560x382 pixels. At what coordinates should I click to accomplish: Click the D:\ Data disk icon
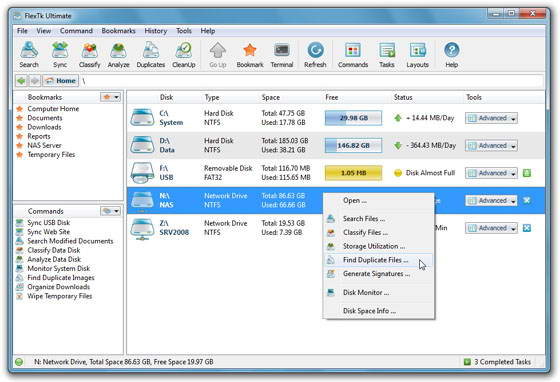(x=142, y=145)
